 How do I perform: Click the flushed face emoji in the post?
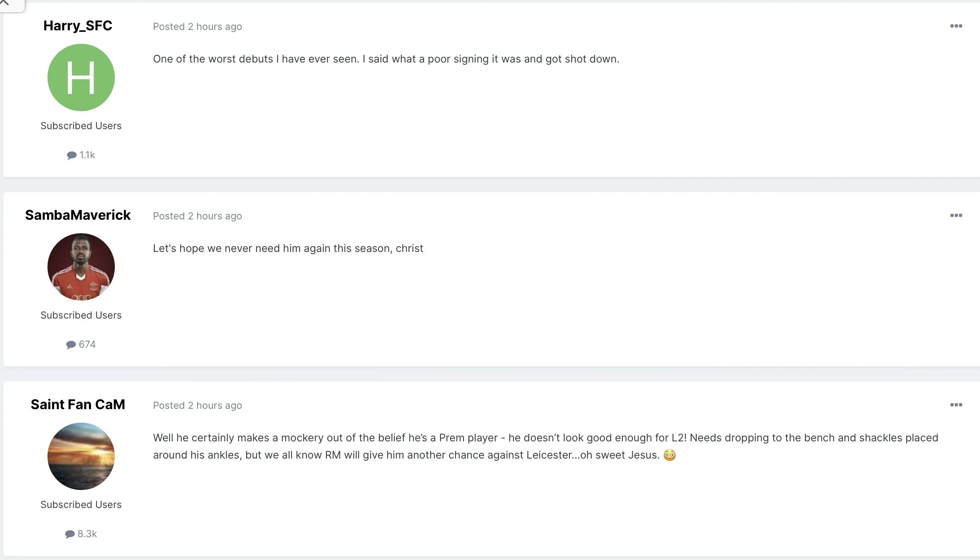coord(670,455)
